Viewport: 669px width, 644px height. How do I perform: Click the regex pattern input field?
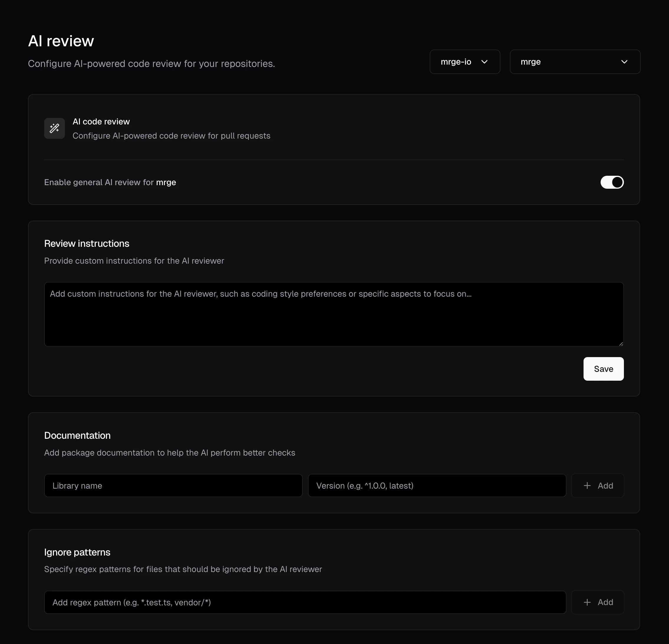pyautogui.click(x=305, y=602)
